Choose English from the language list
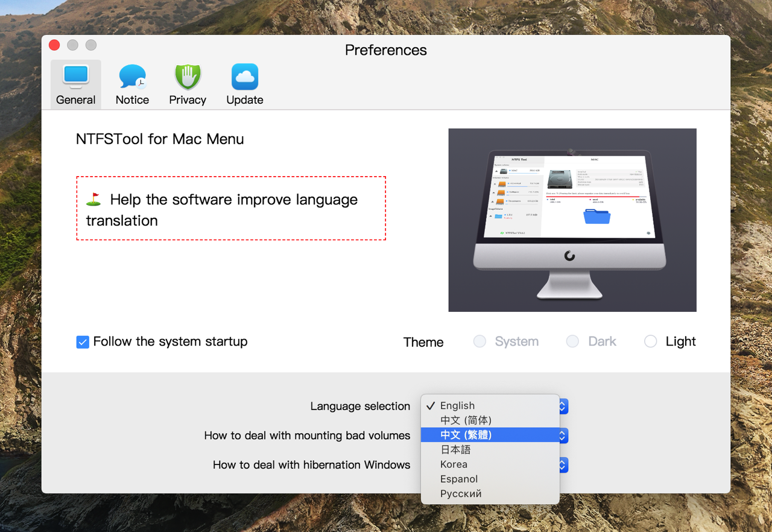Viewport: 772px width, 532px height. (490, 406)
